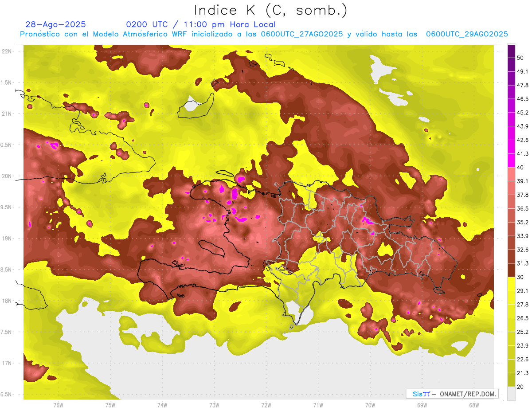The width and height of the screenshot is (532, 411).
Task: Choose the light grey swatch below 20
Action: tap(511, 394)
